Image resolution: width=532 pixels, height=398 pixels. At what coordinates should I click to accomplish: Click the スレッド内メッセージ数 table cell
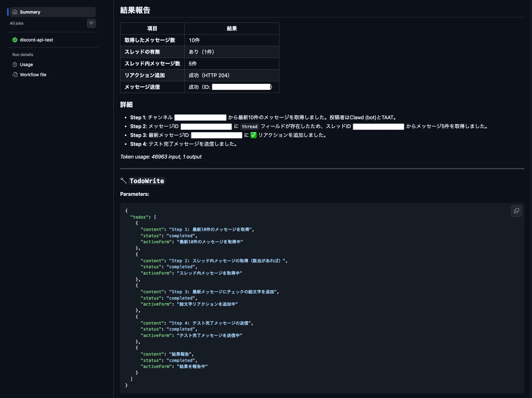(152, 64)
